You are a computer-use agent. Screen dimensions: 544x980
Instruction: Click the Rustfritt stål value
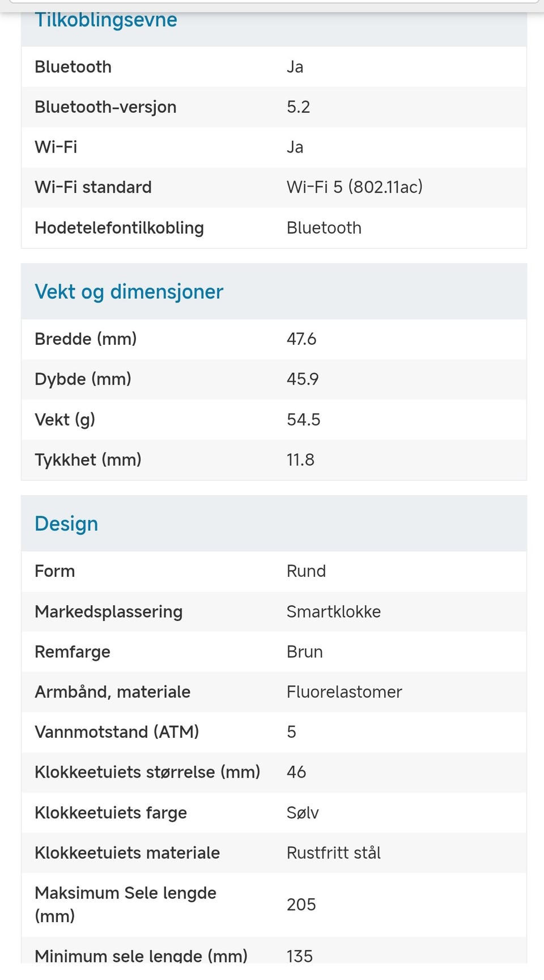pos(333,853)
